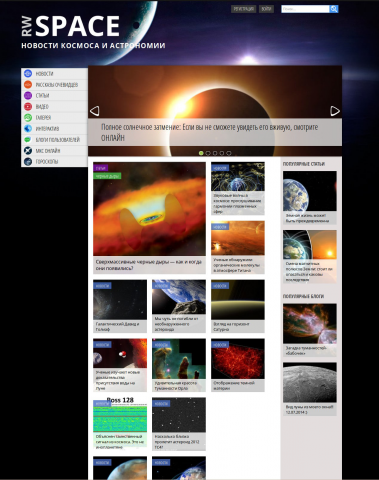Open the dark matter map thumbnail
The width and height of the screenshot is (379, 480).
[238, 359]
